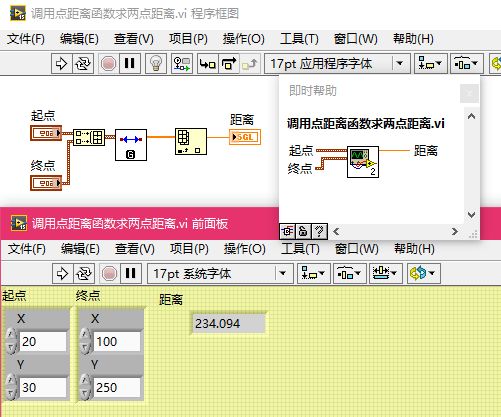The width and height of the screenshot is (501, 417).
Task: Click the detailed help question mark icon
Action: [319, 231]
